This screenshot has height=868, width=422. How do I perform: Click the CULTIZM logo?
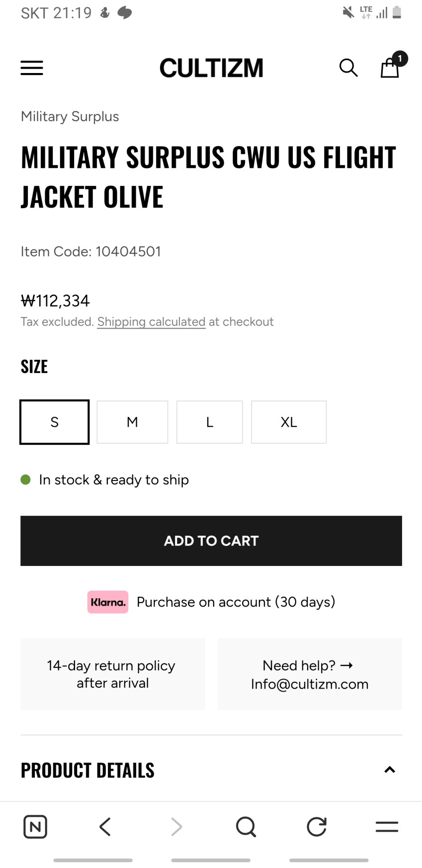coord(211,68)
